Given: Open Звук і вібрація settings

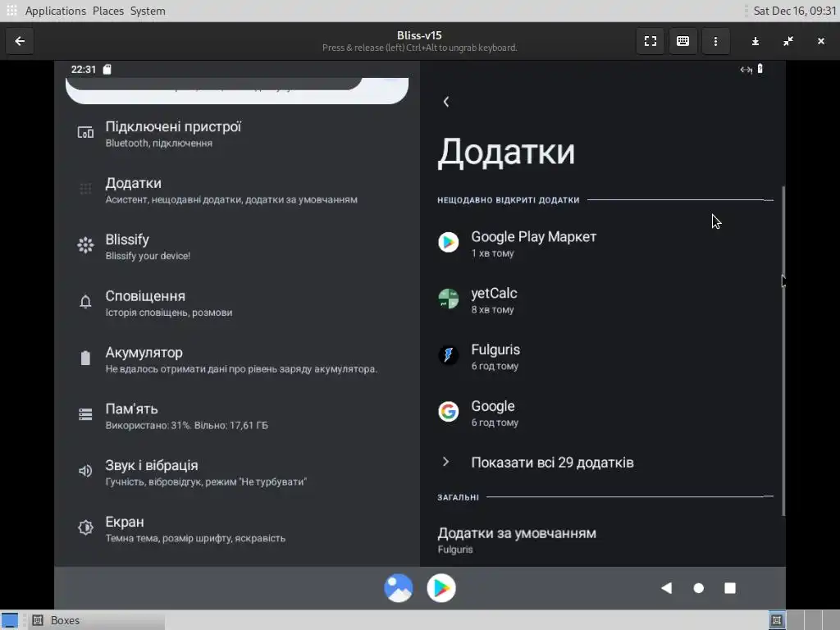Looking at the screenshot, I should (237, 472).
